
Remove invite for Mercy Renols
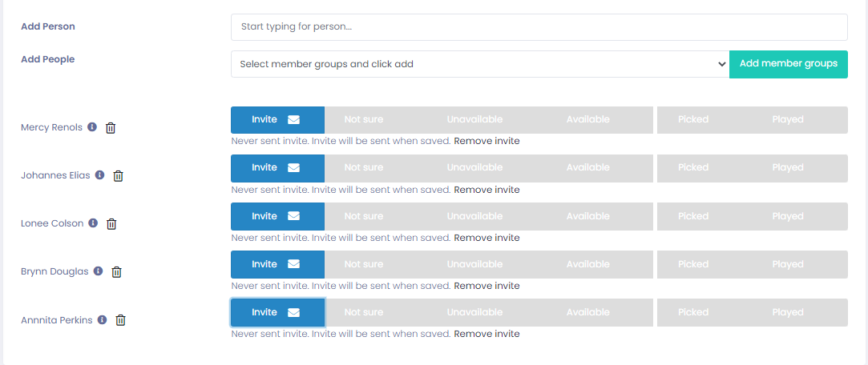pyautogui.click(x=486, y=141)
